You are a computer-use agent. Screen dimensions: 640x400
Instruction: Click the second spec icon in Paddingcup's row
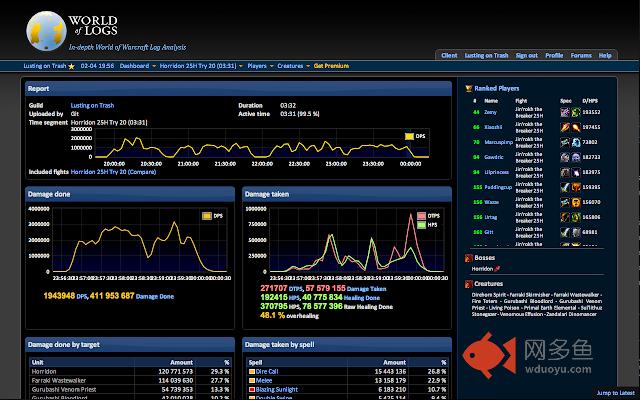(576, 187)
